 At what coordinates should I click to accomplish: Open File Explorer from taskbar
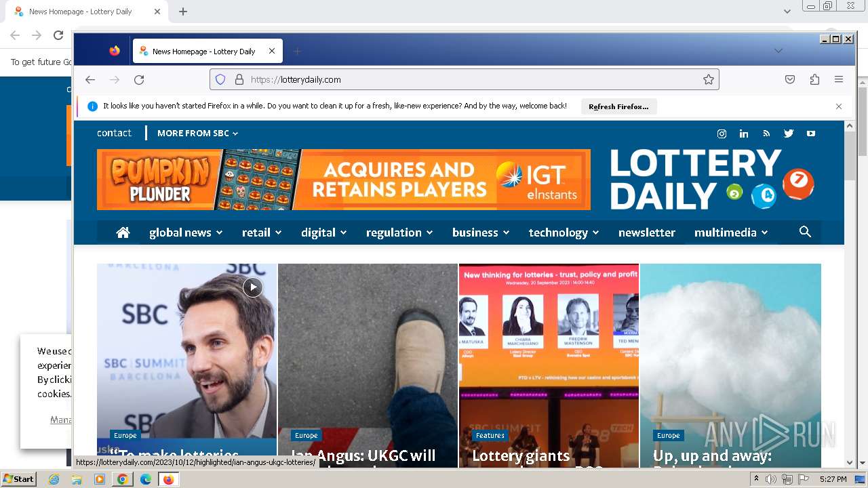(x=77, y=479)
